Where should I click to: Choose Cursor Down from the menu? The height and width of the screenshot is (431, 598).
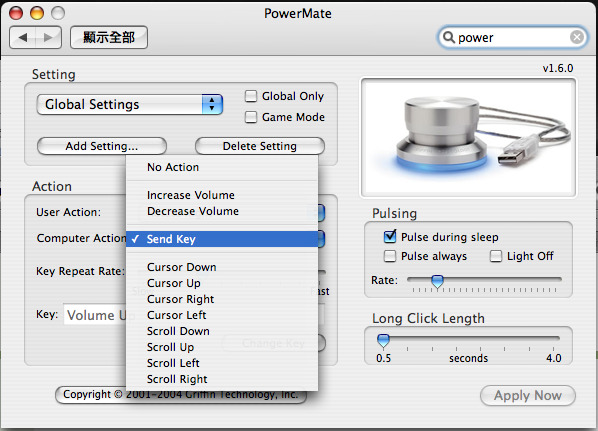222,267
